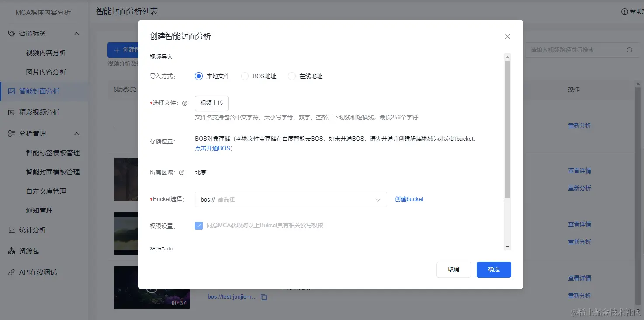Open 视频内容分析 in the sidebar
The width and height of the screenshot is (644, 320).
[x=46, y=52]
